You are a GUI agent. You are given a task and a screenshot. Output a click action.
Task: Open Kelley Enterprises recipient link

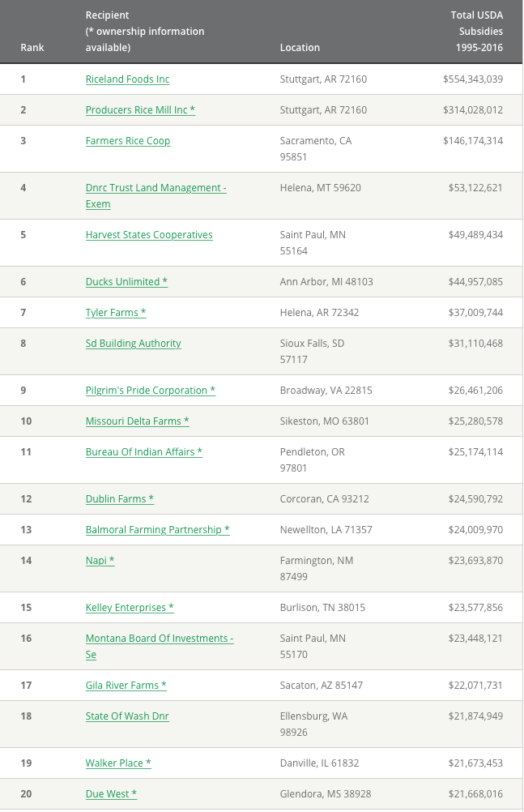click(x=130, y=608)
